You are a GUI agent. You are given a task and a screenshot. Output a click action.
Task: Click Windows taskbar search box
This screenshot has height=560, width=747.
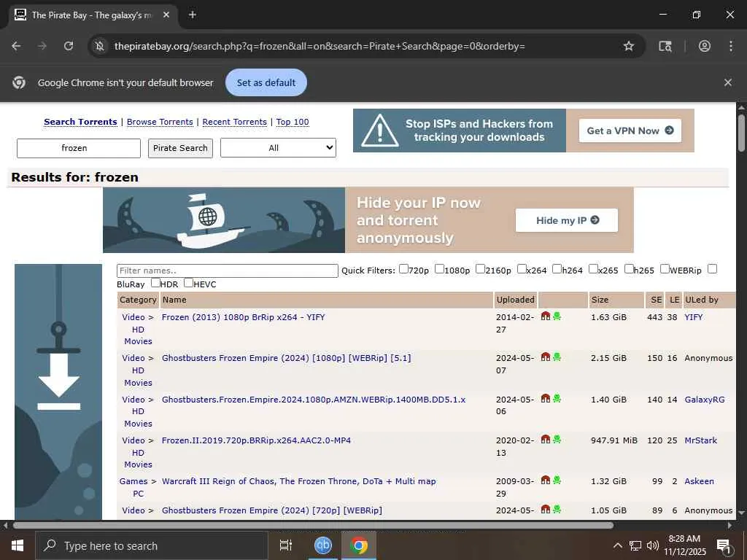[152, 545]
